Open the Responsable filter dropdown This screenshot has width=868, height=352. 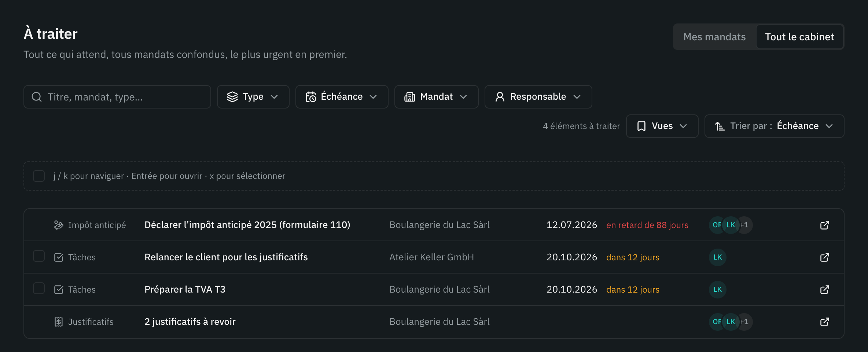pos(538,97)
